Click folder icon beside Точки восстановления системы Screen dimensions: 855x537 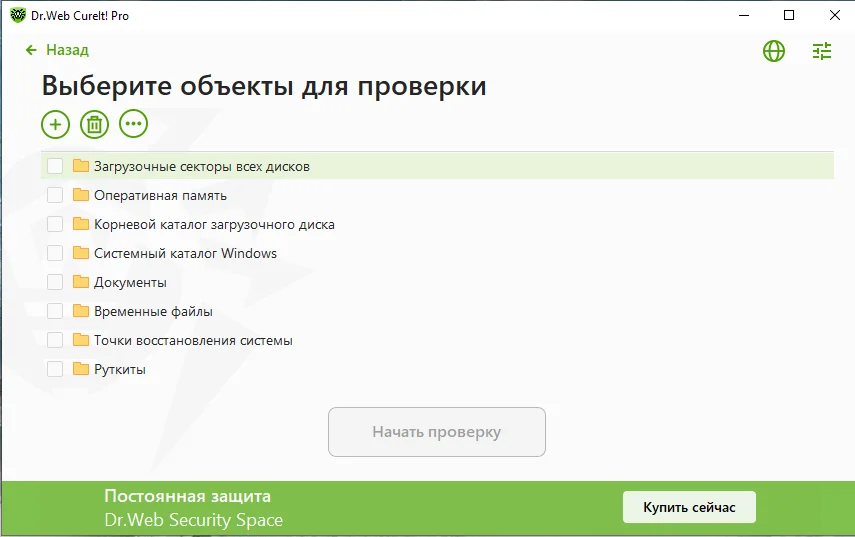click(81, 340)
